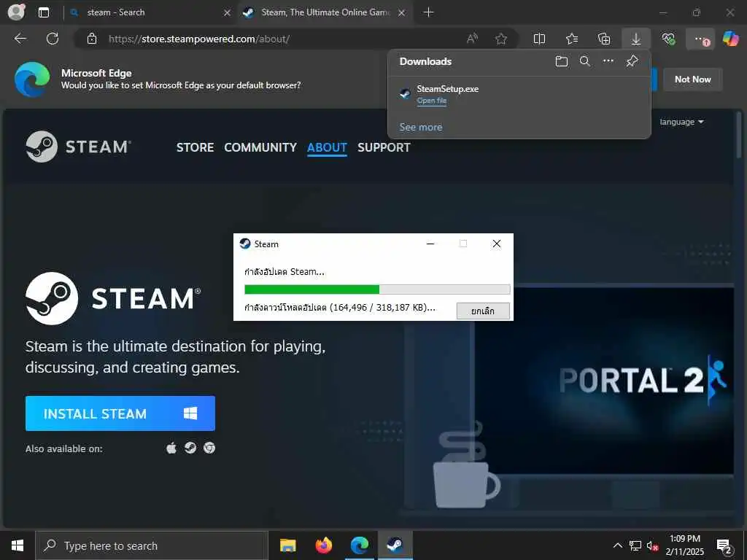
Task: Search downloads with the magnifier icon
Action: pos(585,61)
